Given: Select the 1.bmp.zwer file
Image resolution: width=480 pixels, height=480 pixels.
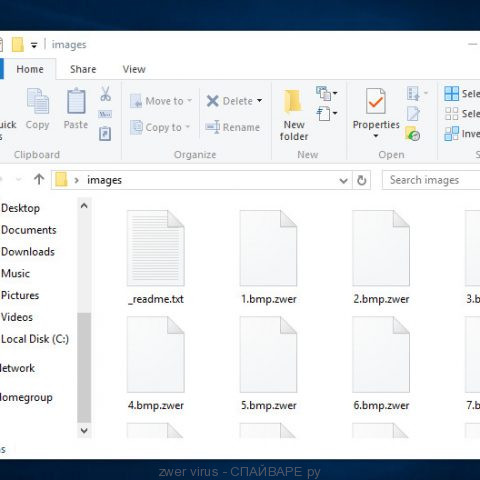Looking at the screenshot, I should click(268, 257).
